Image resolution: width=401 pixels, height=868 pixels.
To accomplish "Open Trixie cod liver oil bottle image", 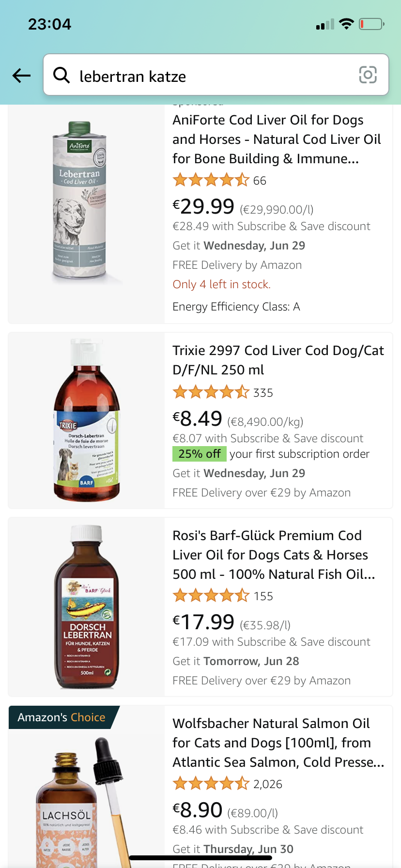I will (86, 420).
